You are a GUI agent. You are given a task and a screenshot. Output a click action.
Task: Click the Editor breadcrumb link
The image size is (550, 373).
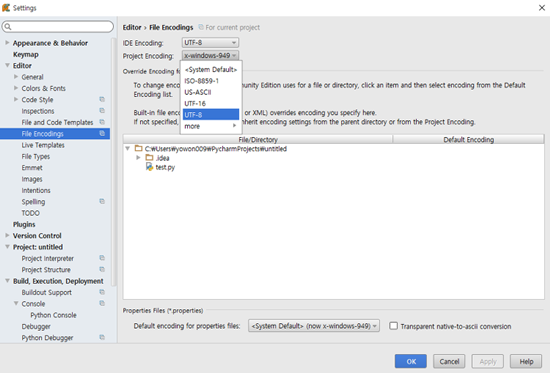[132, 27]
